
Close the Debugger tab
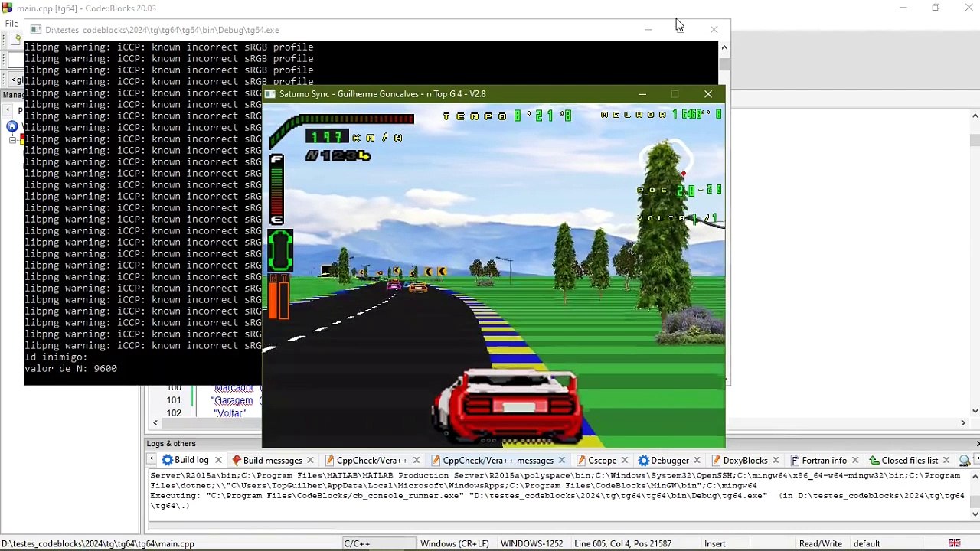[x=697, y=460]
